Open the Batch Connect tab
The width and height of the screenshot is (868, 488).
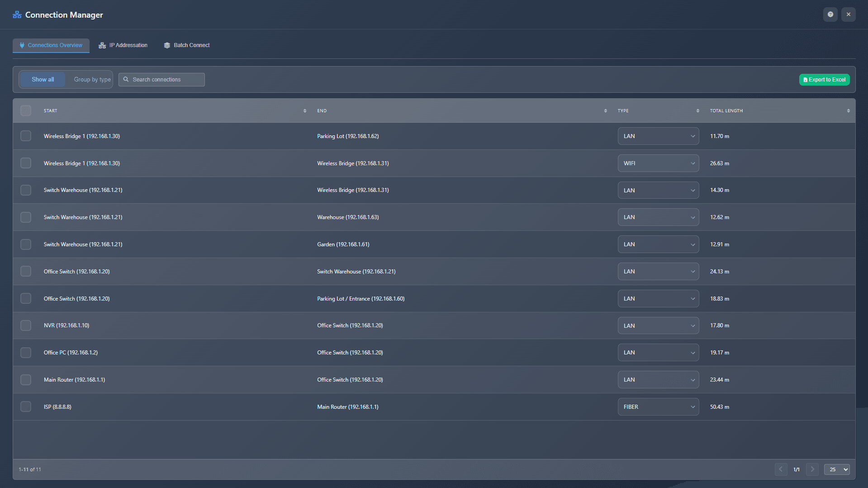[187, 45]
